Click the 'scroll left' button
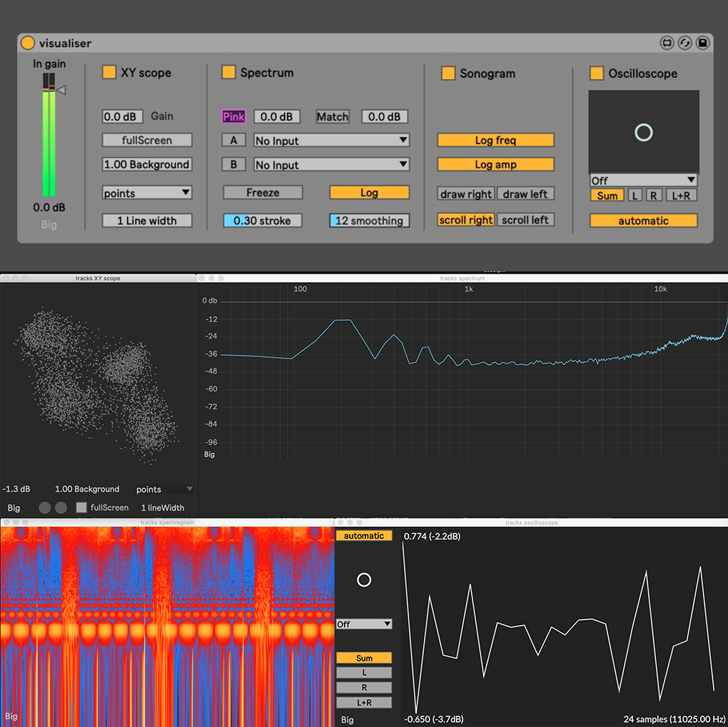This screenshot has width=728, height=727. tap(525, 220)
